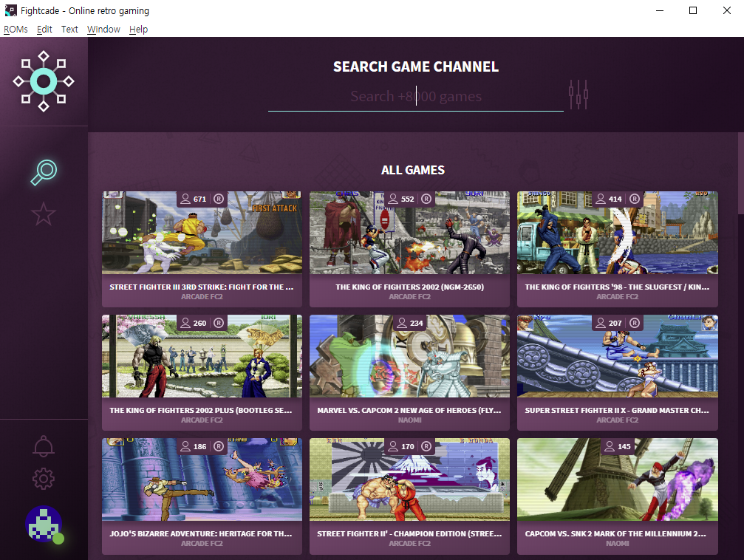Viewport: 744px width, 560px height.
Task: Click player count icon showing 234
Action: click(402, 323)
